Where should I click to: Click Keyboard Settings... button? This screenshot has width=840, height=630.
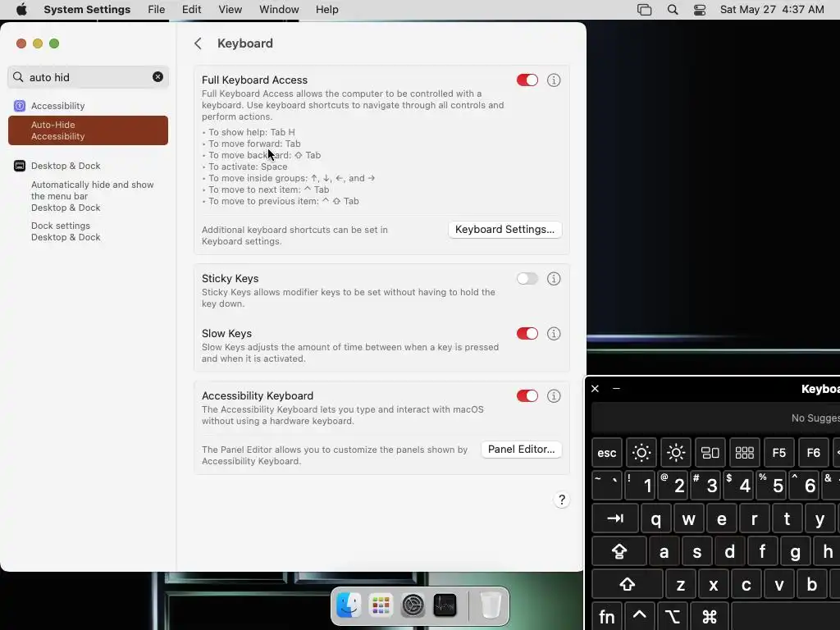[504, 230]
